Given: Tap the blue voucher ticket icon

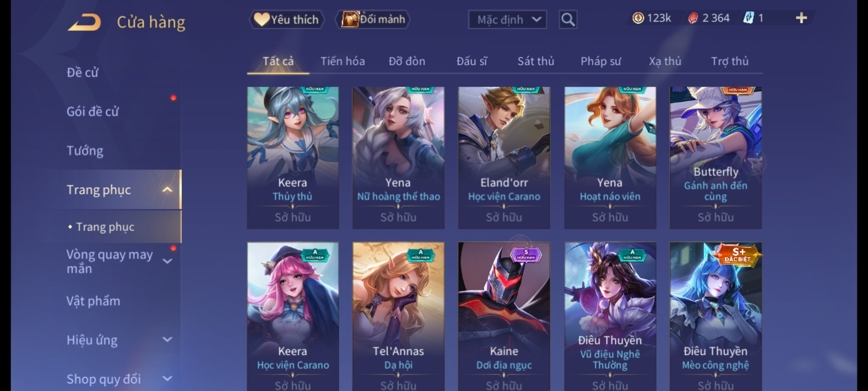Looking at the screenshot, I should (748, 18).
